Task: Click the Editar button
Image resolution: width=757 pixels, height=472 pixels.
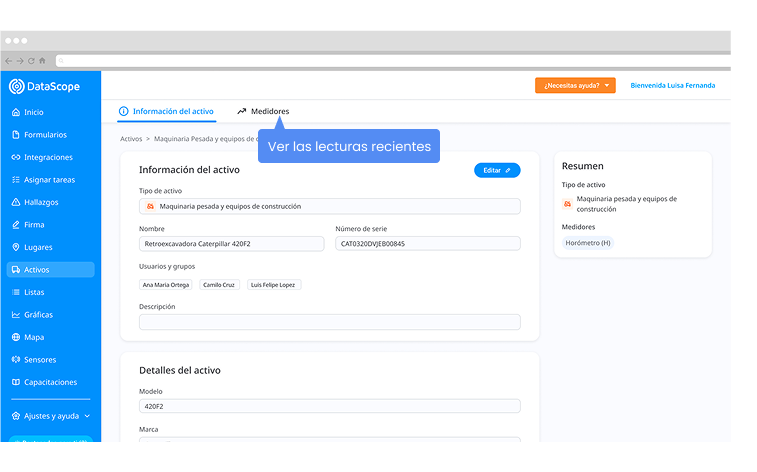Action: click(x=496, y=170)
